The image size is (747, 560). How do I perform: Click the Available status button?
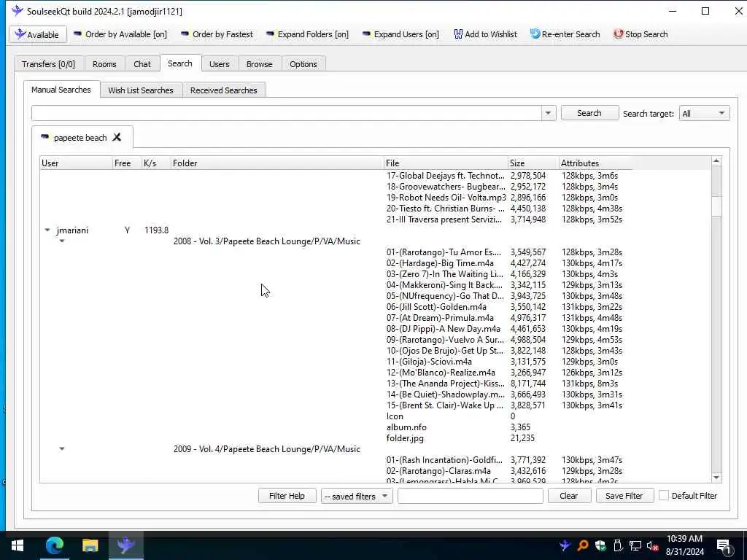[38, 34]
